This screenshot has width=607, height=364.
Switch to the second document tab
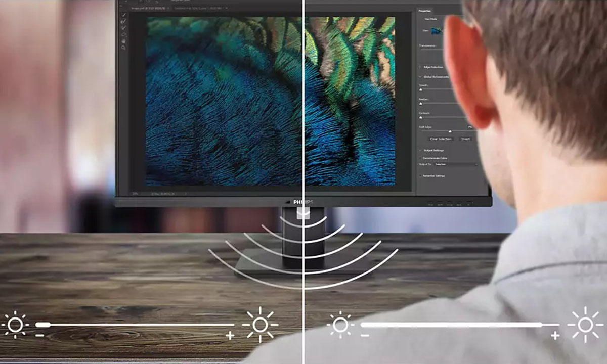[199, 8]
